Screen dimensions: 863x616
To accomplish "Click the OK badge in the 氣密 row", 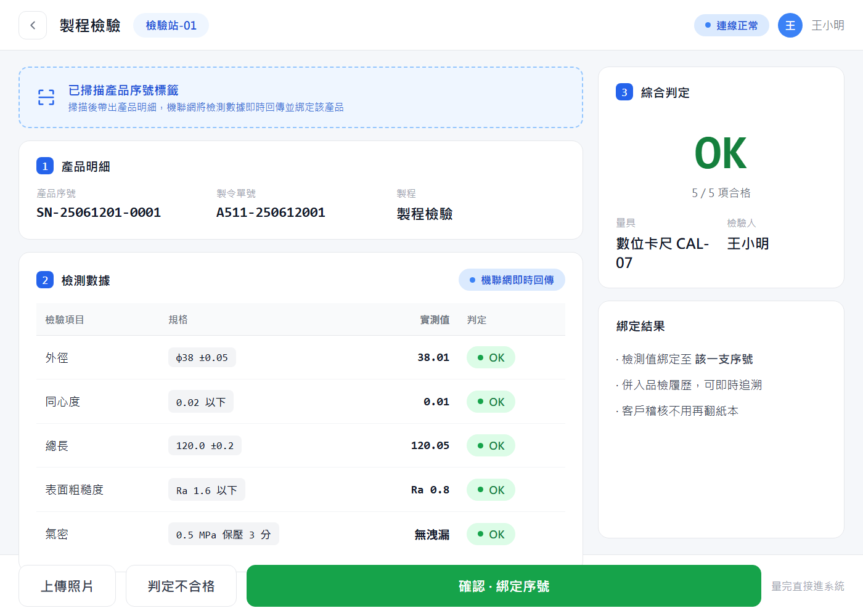I will pos(491,534).
